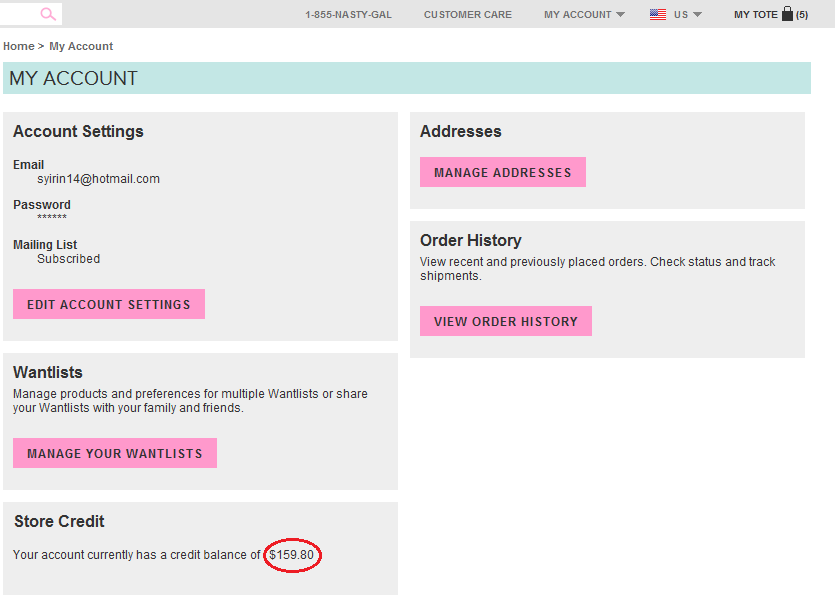Open the Customer Care menu item
Image resolution: width=835 pixels, height=597 pixels.
tap(468, 14)
